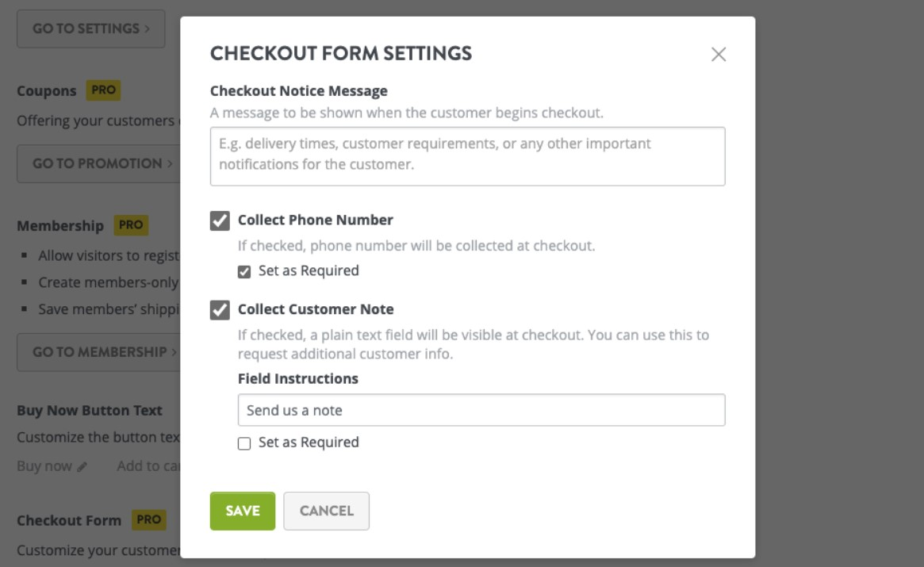Uncheck the Collect Customer Note checkbox
924x567 pixels.
[x=220, y=310]
